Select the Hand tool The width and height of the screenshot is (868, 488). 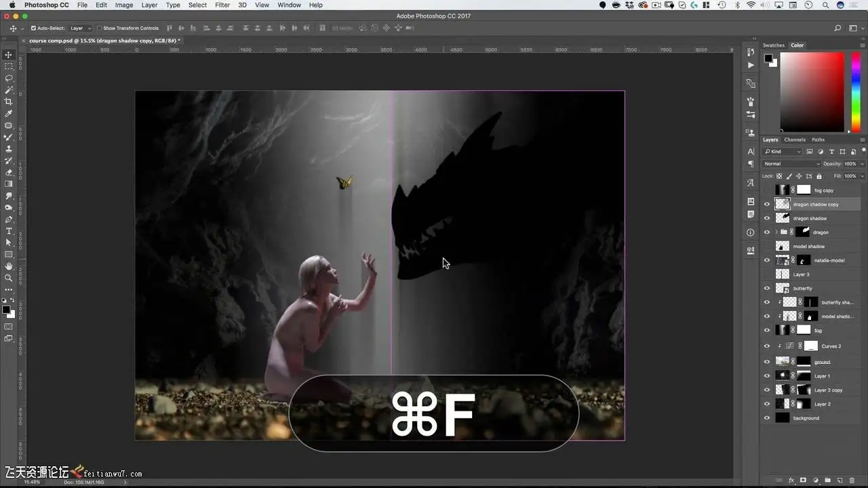(x=9, y=266)
